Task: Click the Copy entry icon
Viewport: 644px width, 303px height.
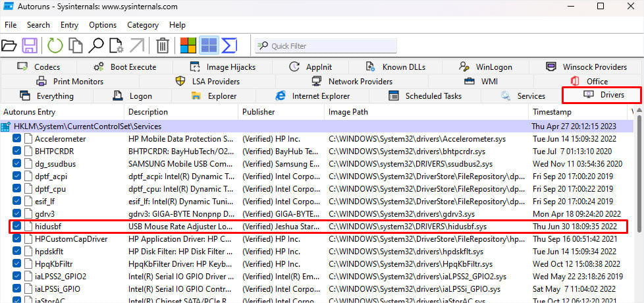Action: point(76,45)
